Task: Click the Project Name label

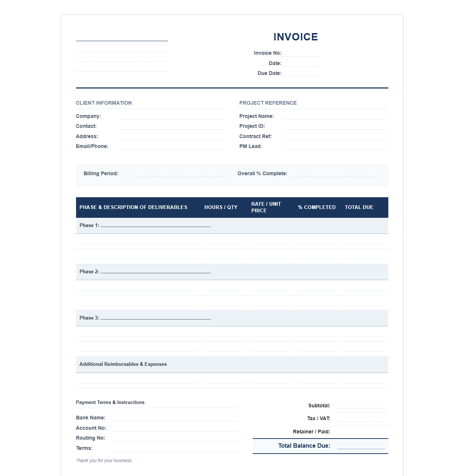Action: tap(256, 116)
